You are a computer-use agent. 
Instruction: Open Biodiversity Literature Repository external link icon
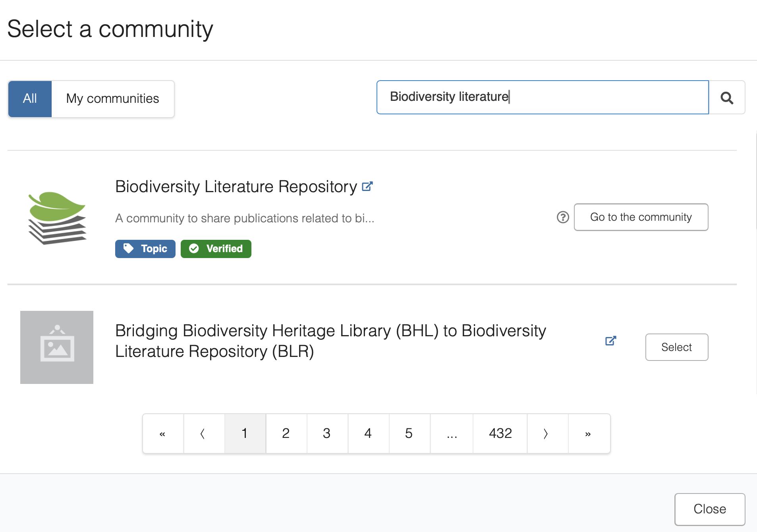(367, 186)
